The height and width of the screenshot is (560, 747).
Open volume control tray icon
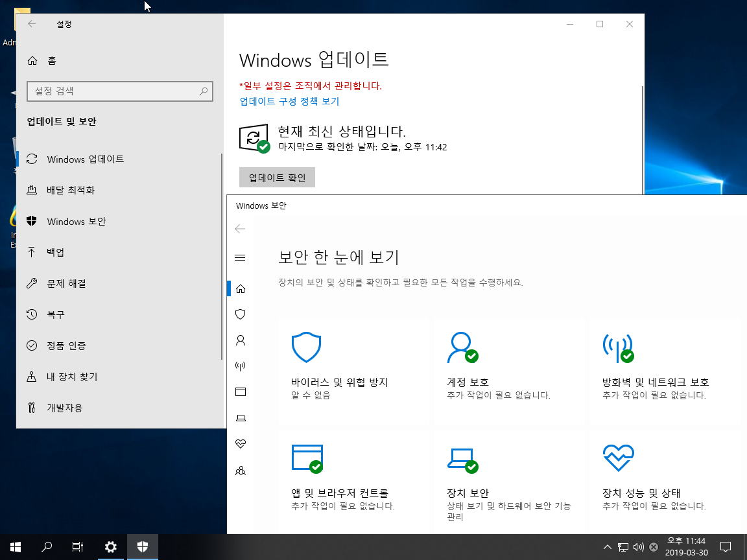tap(638, 547)
